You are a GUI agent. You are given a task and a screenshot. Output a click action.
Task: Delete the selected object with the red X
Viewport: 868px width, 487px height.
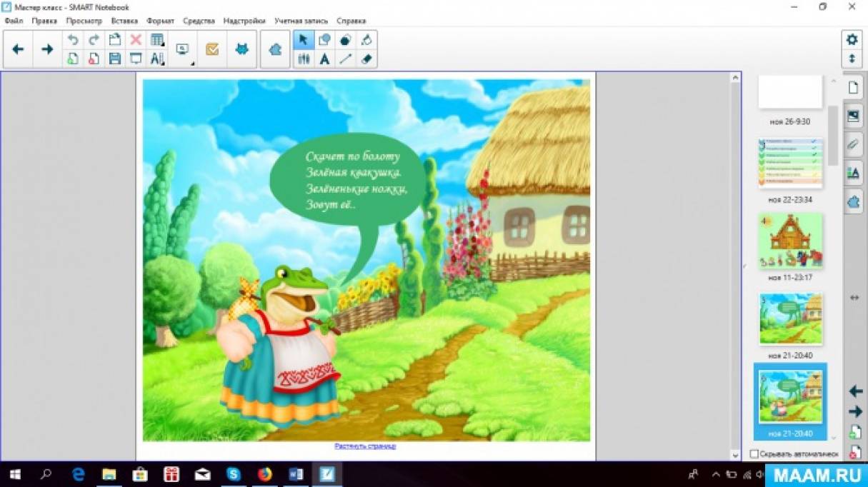pyautogui.click(x=136, y=40)
